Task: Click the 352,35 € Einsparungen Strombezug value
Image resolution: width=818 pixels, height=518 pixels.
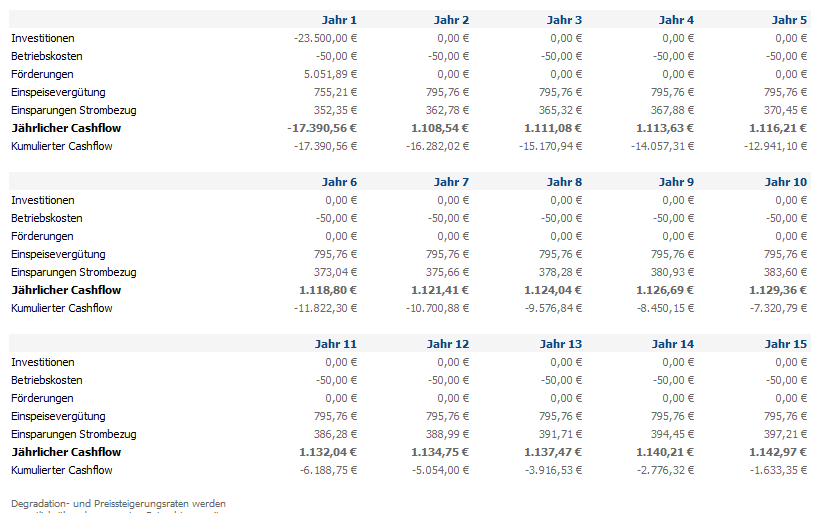Action: pos(335,110)
